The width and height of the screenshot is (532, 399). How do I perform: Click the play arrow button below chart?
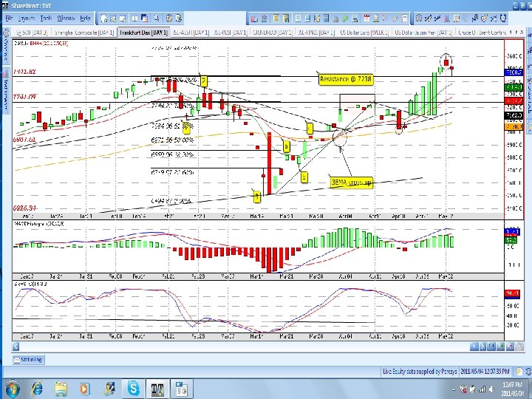tap(483, 347)
